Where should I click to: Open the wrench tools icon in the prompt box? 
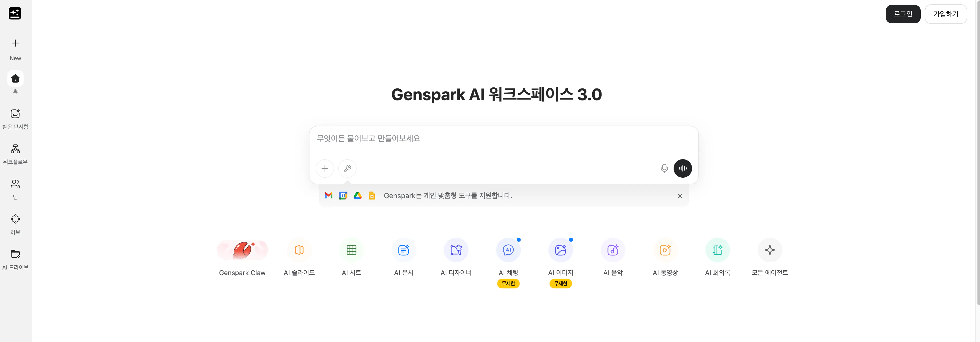(347, 168)
